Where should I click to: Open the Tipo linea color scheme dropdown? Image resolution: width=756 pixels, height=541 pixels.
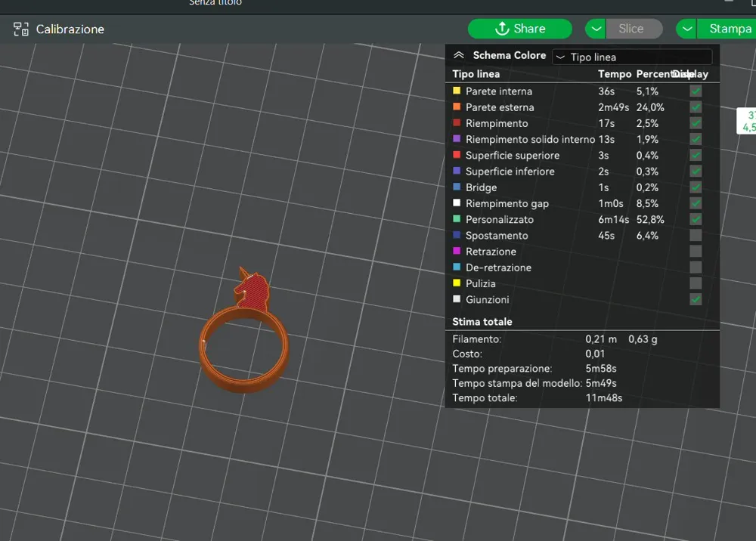click(632, 57)
